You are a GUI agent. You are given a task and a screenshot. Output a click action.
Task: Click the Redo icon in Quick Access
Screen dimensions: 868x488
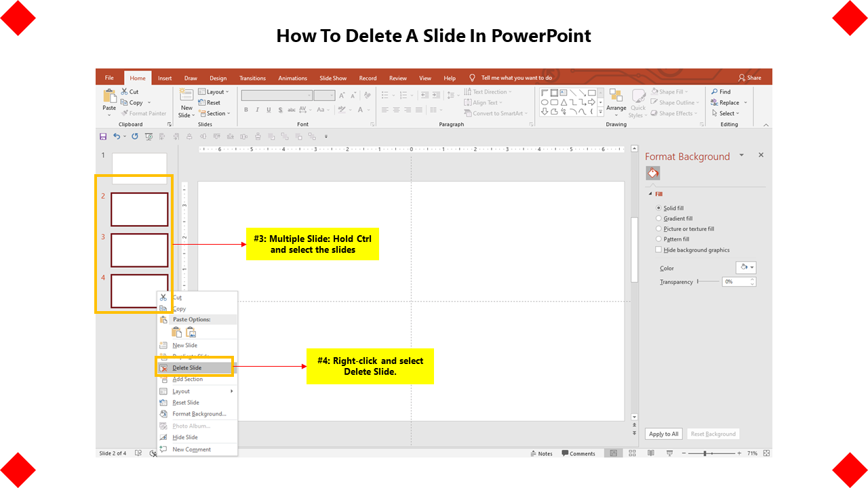pyautogui.click(x=135, y=136)
